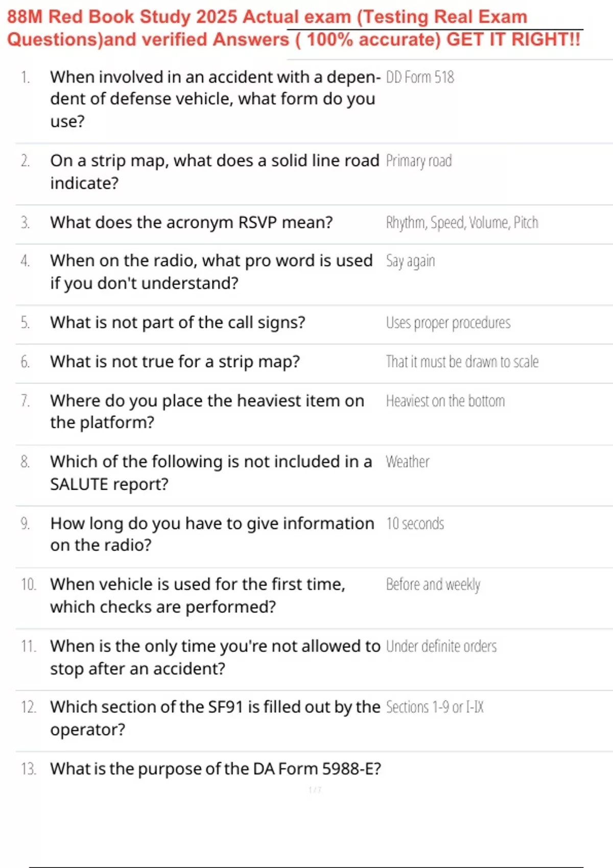Select the SALUTE report question
Screen dimensions: 613x868
click(210, 472)
